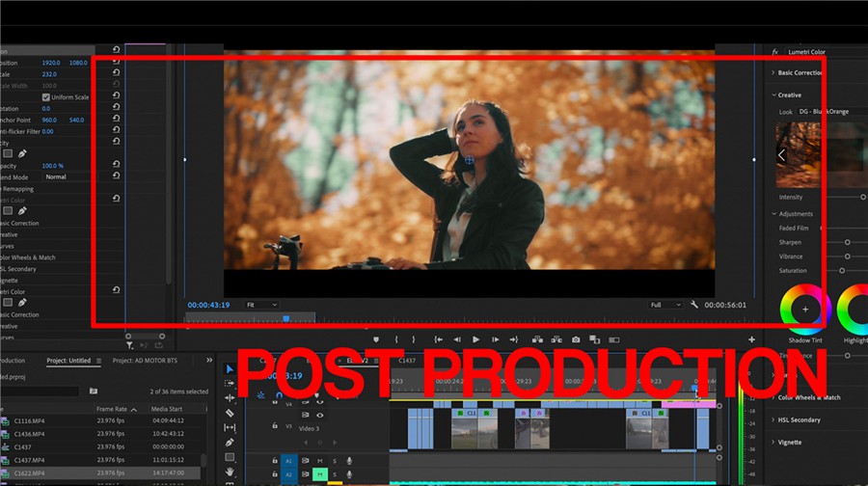Viewport: 868px width, 486px height.
Task: Select the Selection arrow tool
Action: coord(230,368)
